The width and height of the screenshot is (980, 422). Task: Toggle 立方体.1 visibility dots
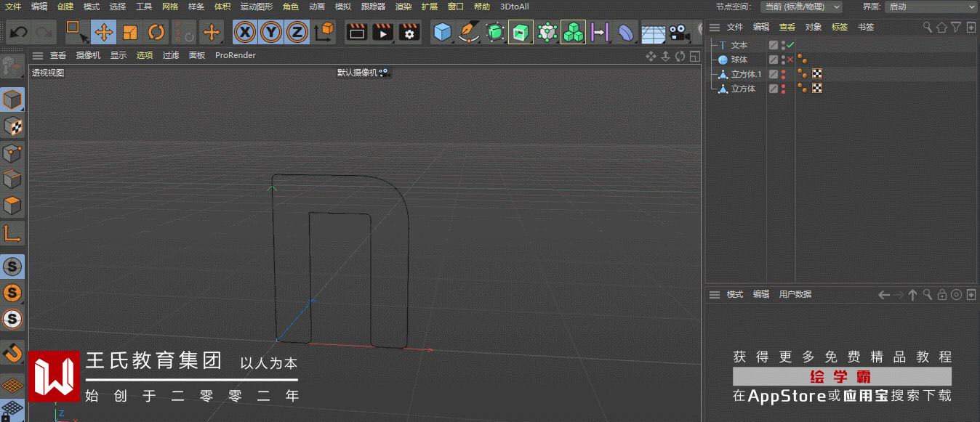[783, 74]
